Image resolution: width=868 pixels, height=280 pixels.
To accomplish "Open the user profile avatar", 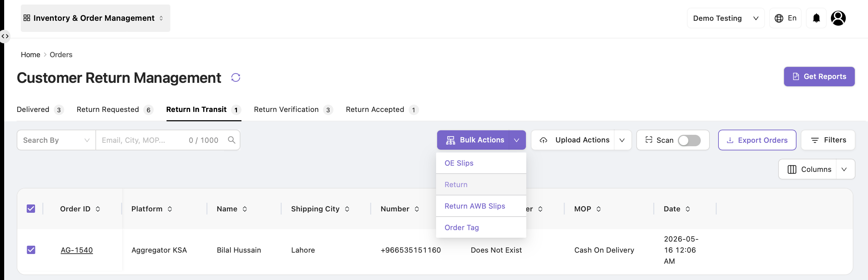I will coord(838,18).
